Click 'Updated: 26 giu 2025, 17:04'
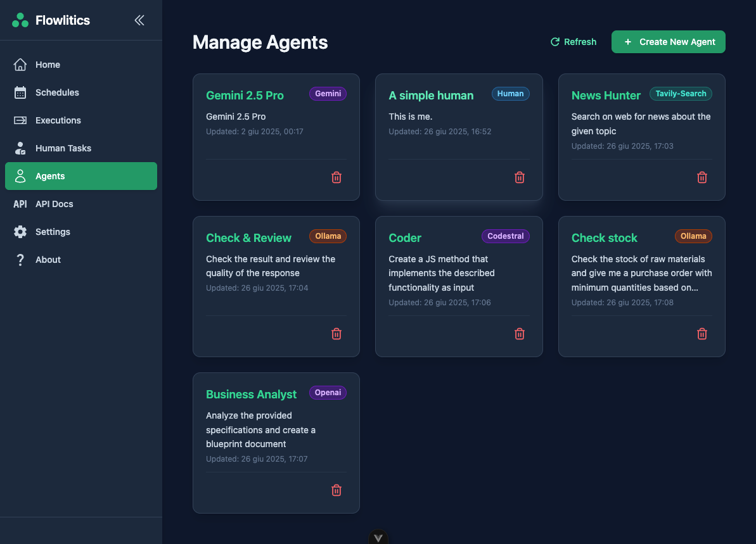Image resolution: width=756 pixels, height=544 pixels. 257,288
